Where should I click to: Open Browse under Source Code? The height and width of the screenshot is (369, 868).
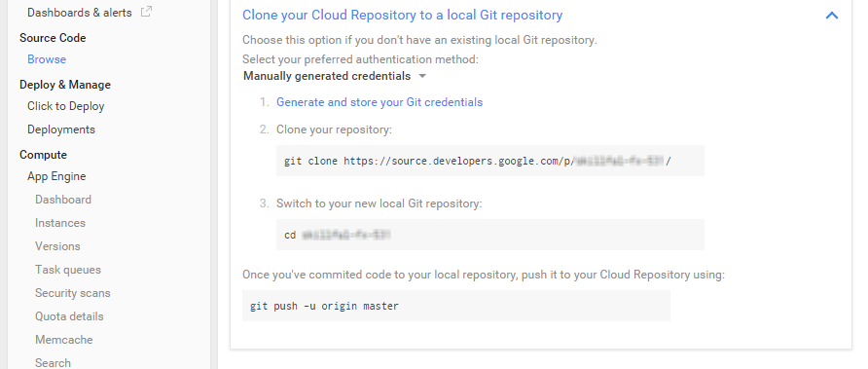coord(47,59)
